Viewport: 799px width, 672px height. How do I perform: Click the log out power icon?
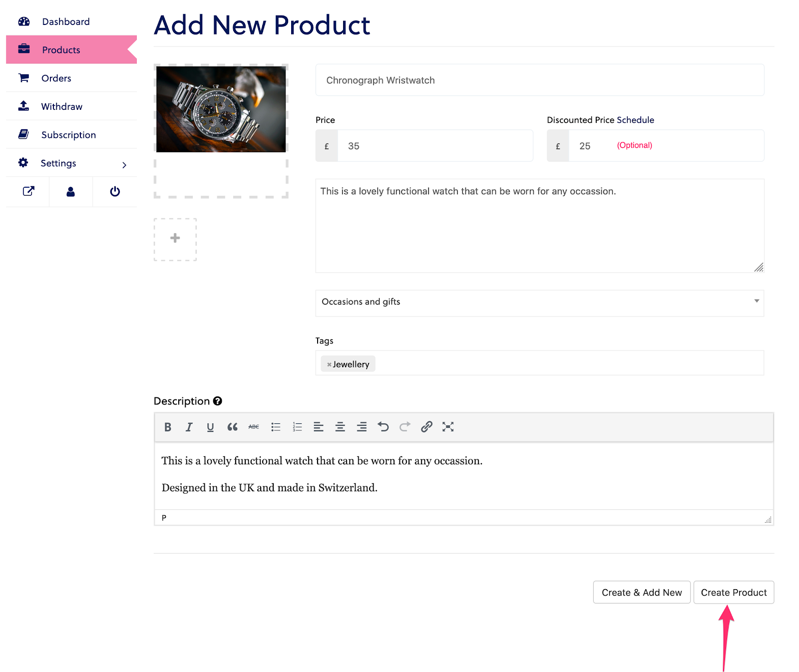[115, 191]
